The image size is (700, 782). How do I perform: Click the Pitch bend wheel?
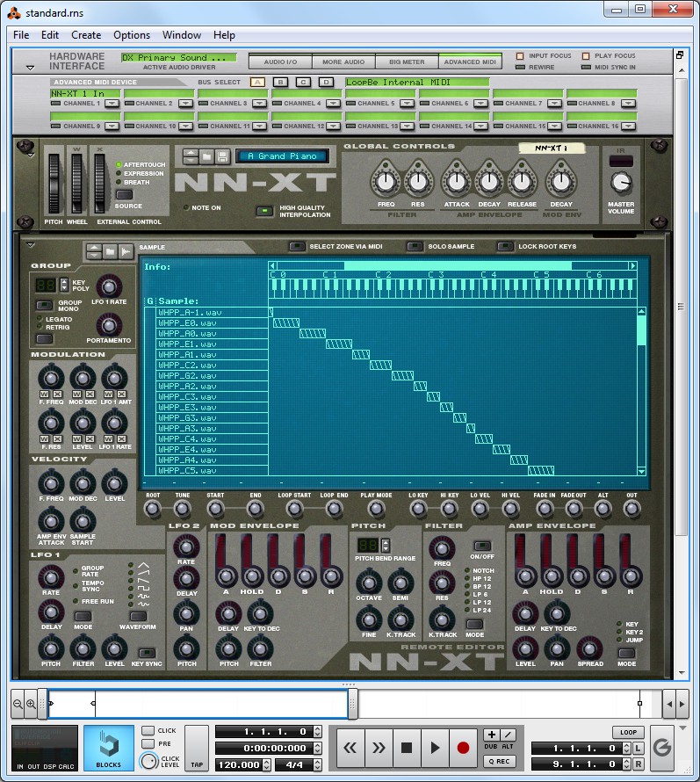54,183
